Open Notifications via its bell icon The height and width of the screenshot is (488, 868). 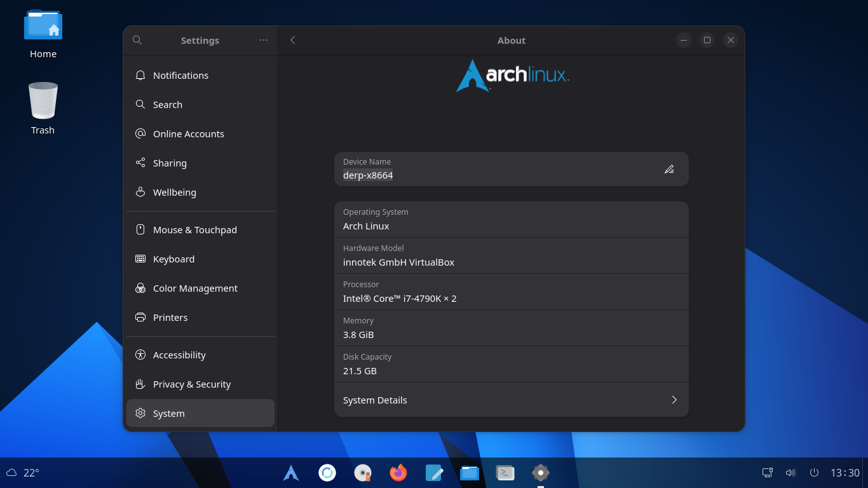pos(140,75)
